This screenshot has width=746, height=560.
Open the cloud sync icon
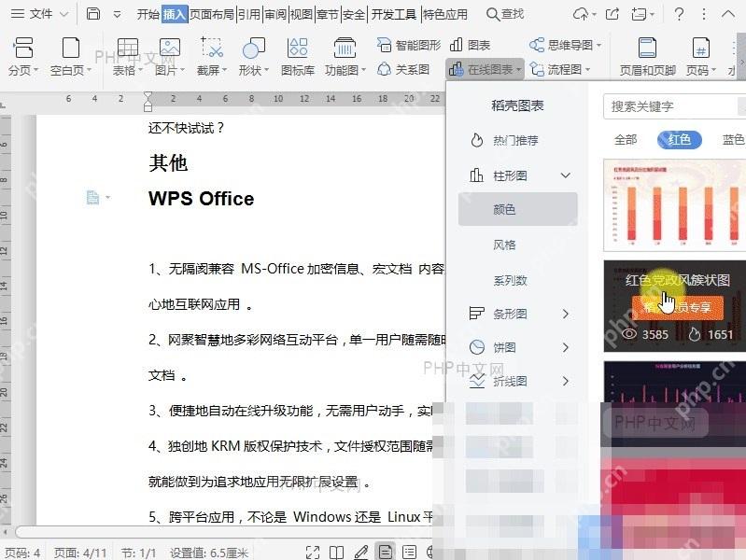584,14
